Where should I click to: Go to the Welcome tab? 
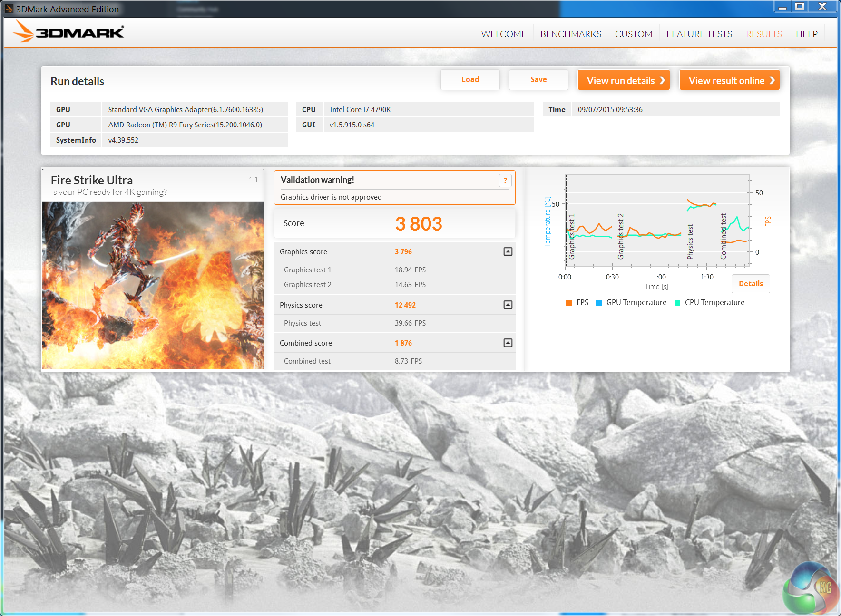click(503, 34)
